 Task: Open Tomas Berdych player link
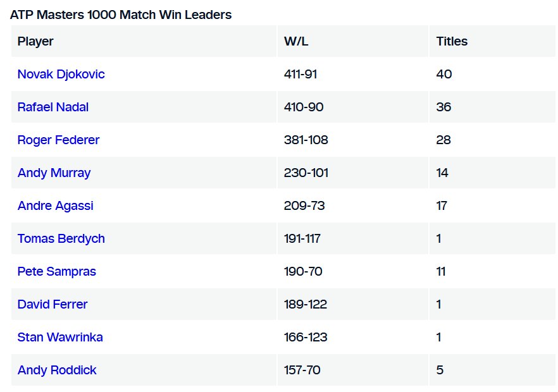click(61, 238)
